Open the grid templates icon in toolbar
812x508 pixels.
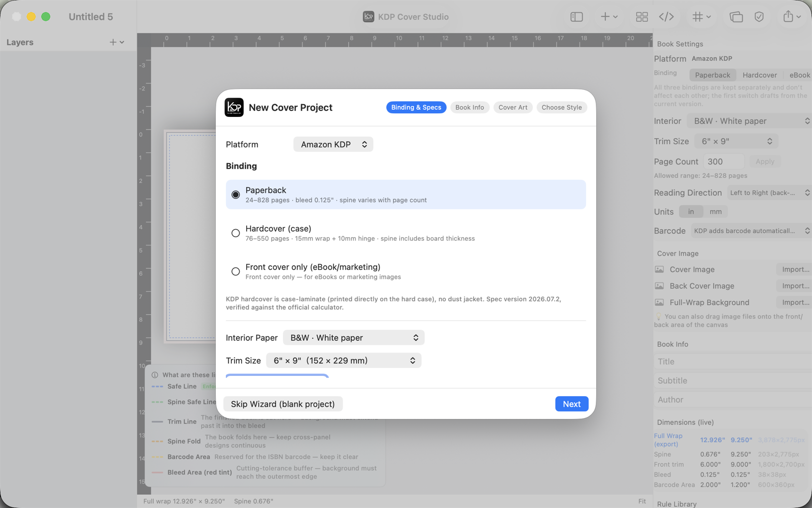(641, 17)
